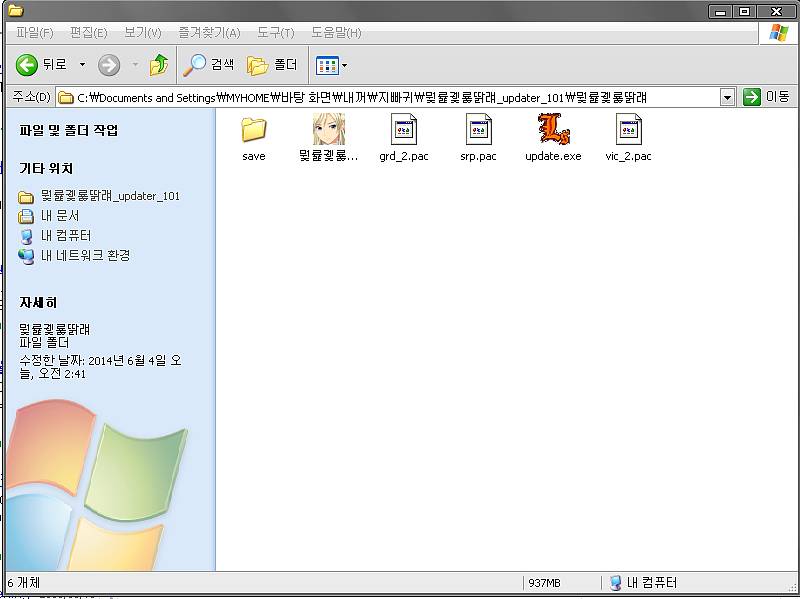Launch the update.exe icon
The width and height of the screenshot is (800, 599).
click(x=552, y=130)
